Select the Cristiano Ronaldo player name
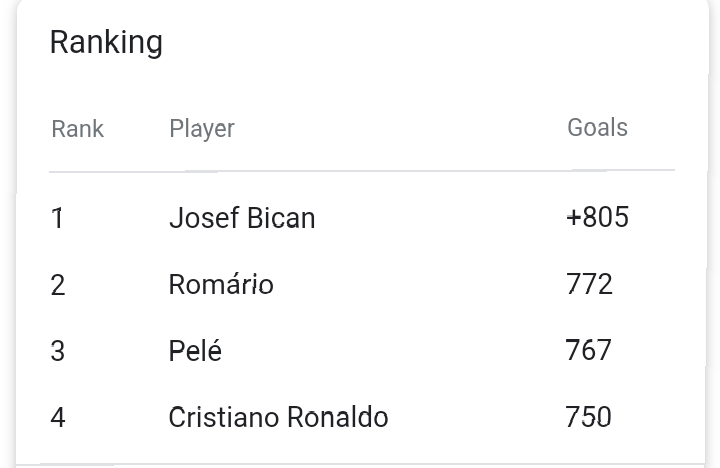 tap(278, 417)
